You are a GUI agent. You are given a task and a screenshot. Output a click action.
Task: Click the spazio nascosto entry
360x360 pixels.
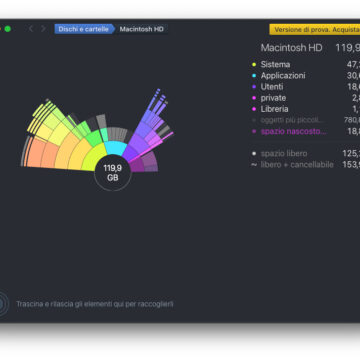pyautogui.click(x=305, y=131)
